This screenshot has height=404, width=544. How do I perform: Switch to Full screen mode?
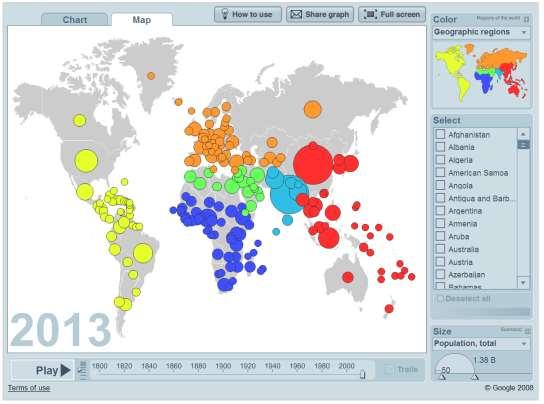392,15
